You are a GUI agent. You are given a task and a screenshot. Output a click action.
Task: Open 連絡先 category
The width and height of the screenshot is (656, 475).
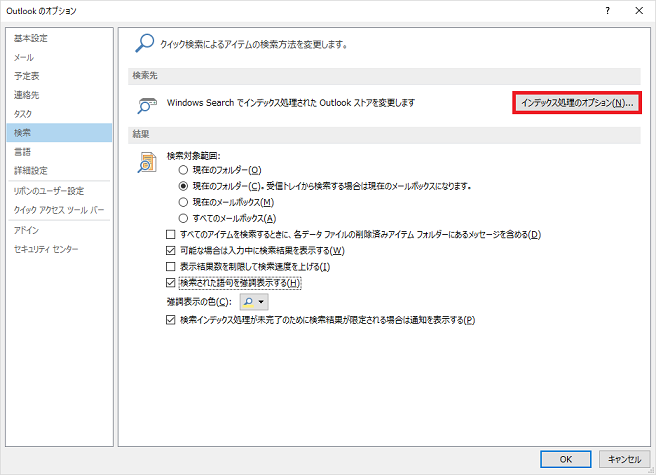click(59, 95)
